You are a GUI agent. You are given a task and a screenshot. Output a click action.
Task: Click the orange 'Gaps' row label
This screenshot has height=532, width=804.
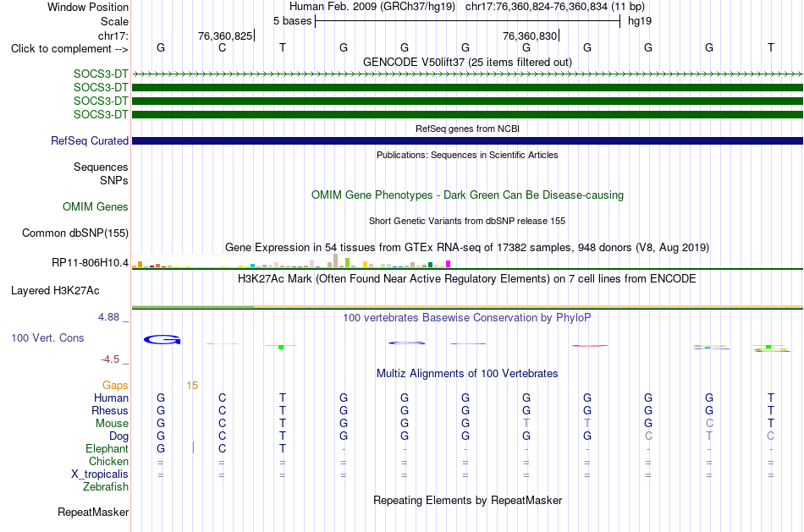pos(115,386)
